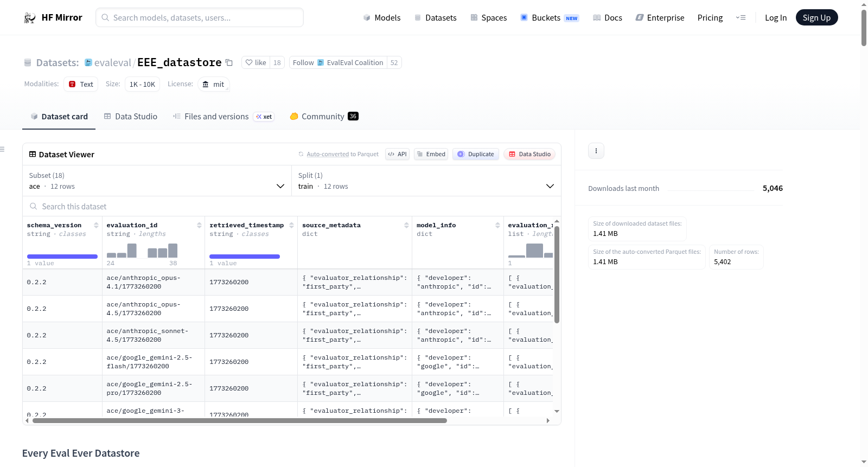The image size is (868, 467).
Task: Open the evaleval organization link
Action: pos(112,62)
